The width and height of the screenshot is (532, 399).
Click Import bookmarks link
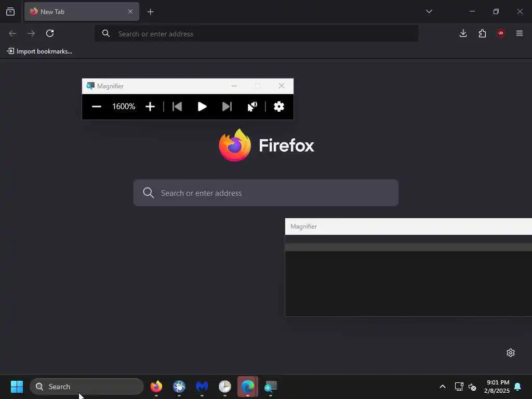click(x=39, y=51)
